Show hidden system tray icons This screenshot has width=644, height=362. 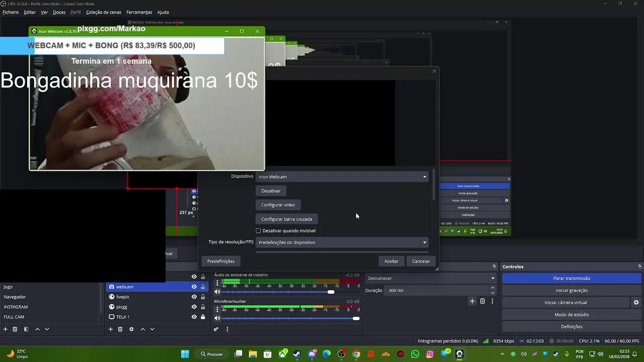[503, 354]
